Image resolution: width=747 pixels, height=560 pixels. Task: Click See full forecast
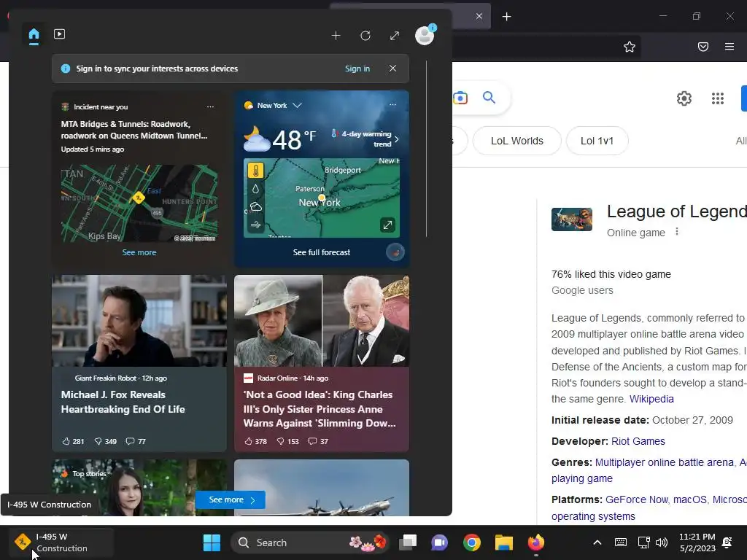pyautogui.click(x=322, y=252)
